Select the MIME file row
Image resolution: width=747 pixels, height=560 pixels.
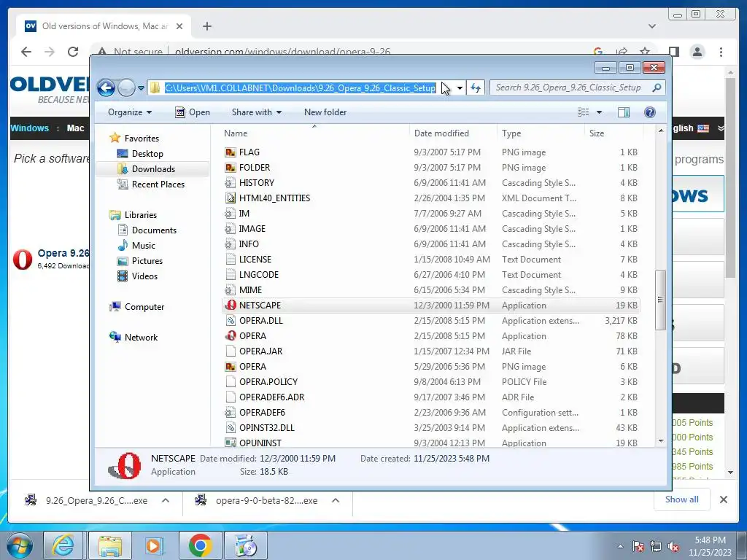(430, 290)
